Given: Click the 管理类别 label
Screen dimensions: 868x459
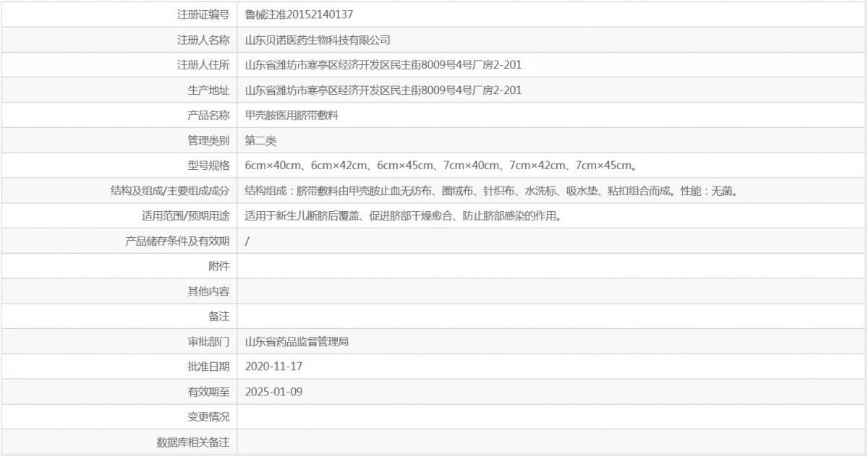Looking at the screenshot, I should [208, 141].
